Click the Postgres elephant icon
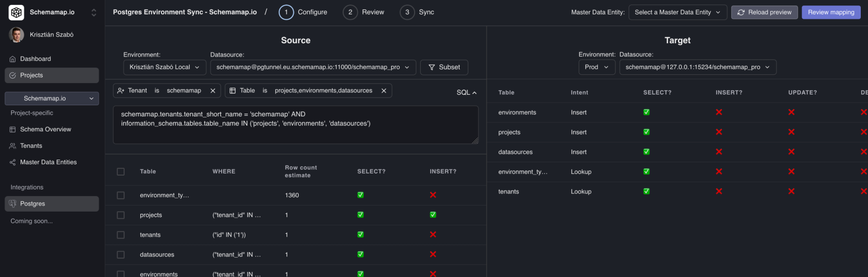 (x=13, y=204)
